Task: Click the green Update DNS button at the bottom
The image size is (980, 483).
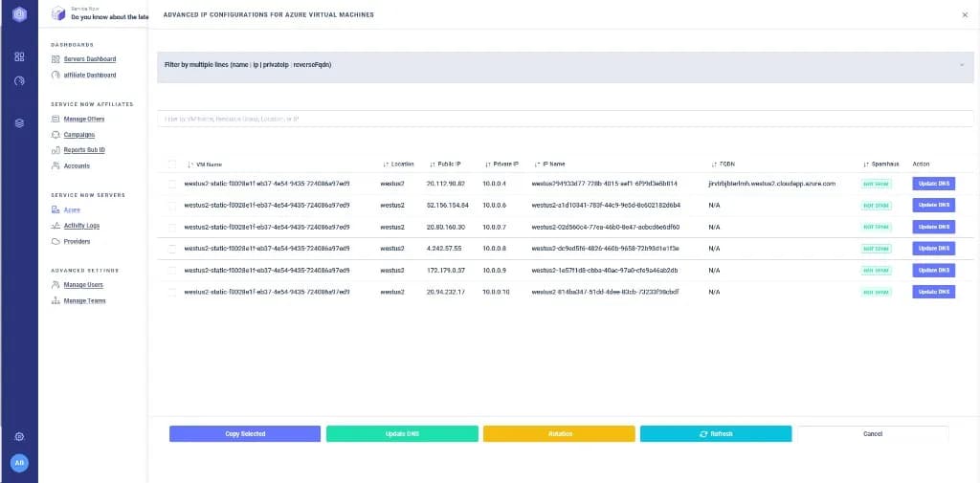Action: (x=402, y=433)
